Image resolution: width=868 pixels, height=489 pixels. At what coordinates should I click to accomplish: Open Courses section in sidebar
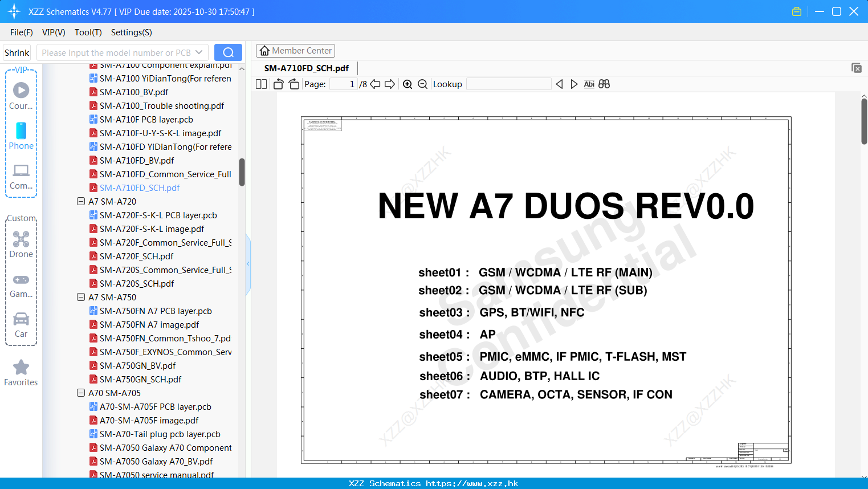tap(21, 96)
